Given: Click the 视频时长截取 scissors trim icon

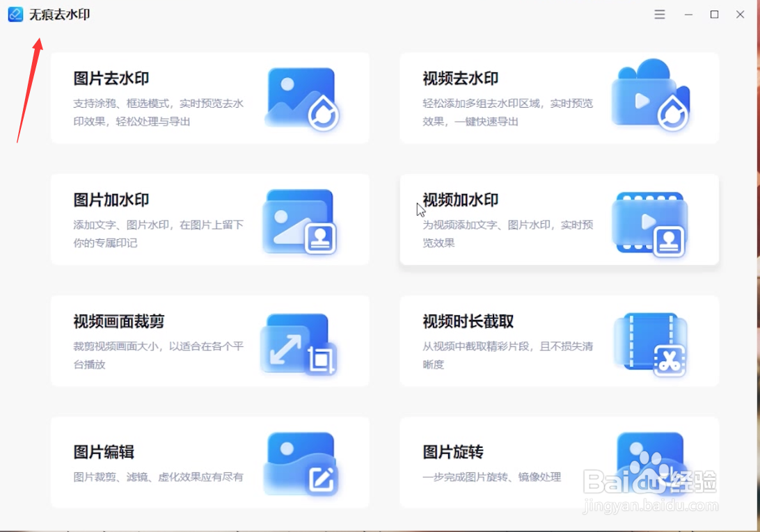Looking at the screenshot, I should pos(651,341).
